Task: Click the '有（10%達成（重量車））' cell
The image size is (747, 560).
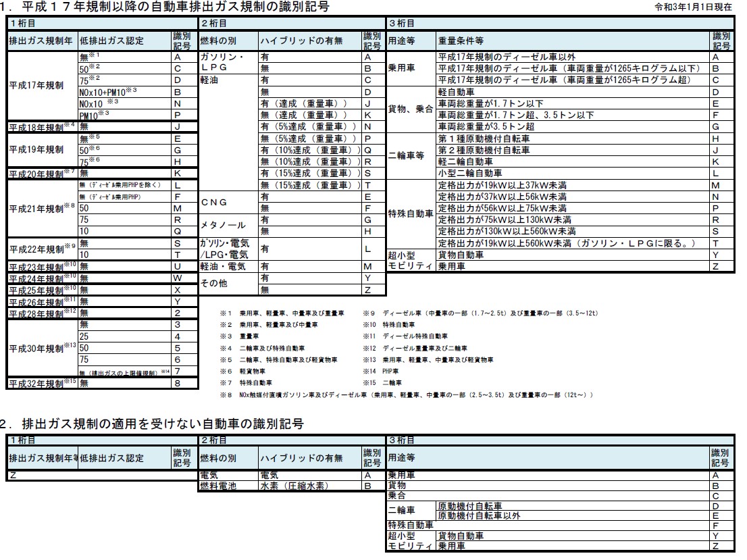Action: click(311, 150)
